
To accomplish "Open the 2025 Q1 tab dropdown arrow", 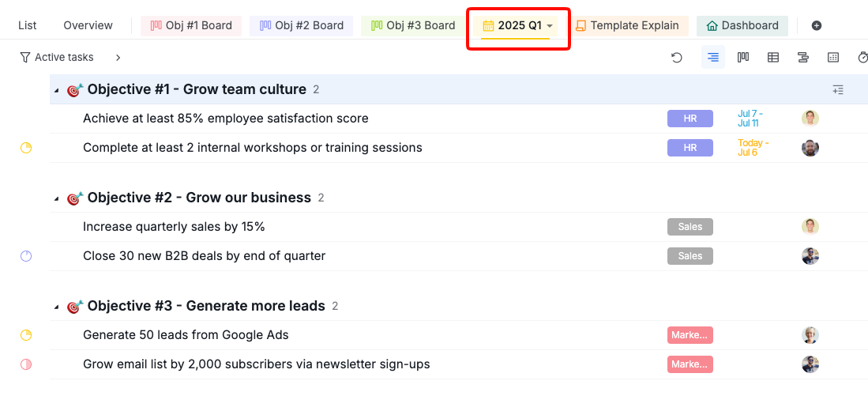I will (x=550, y=26).
